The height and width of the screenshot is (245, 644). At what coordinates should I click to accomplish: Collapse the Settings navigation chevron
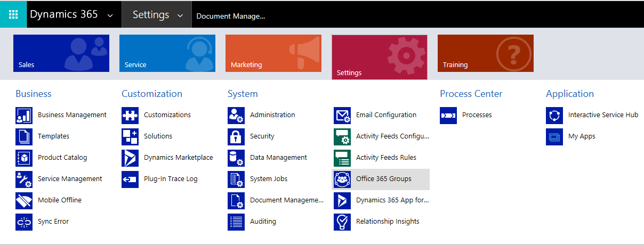[180, 15]
